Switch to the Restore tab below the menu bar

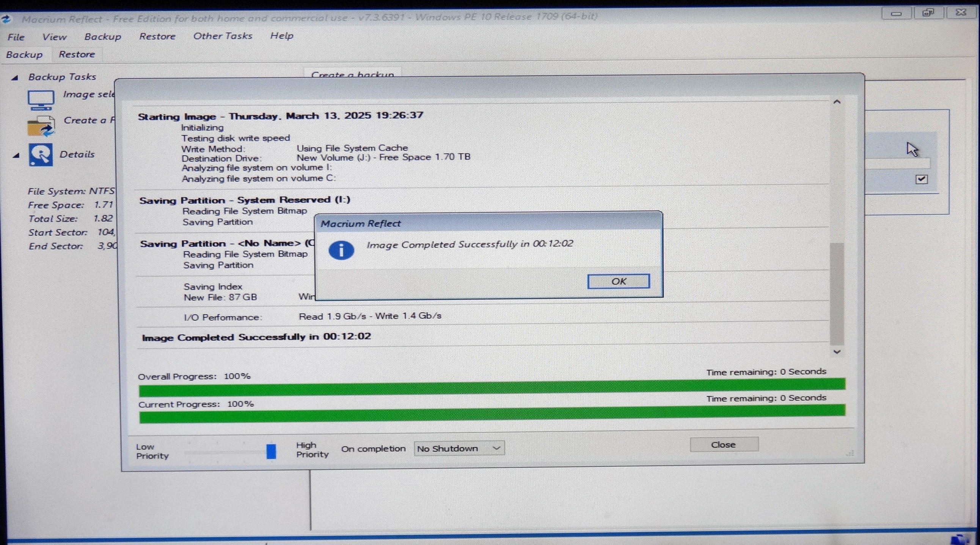77,54
